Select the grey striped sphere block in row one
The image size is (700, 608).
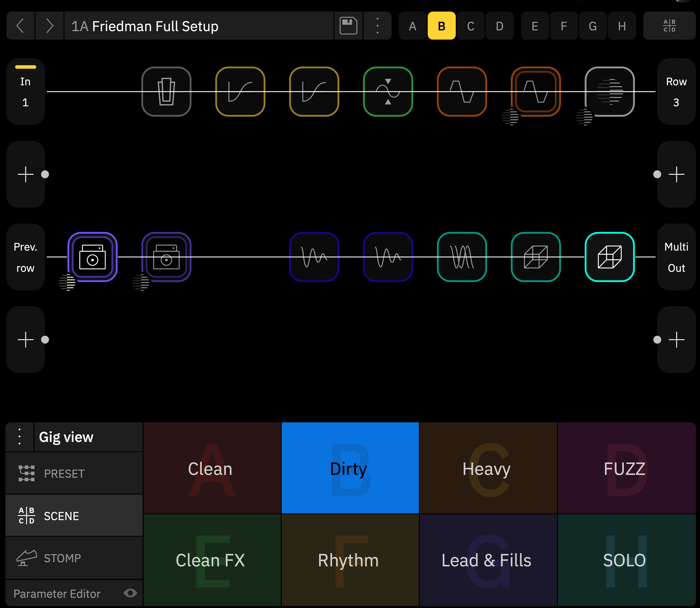click(x=610, y=92)
